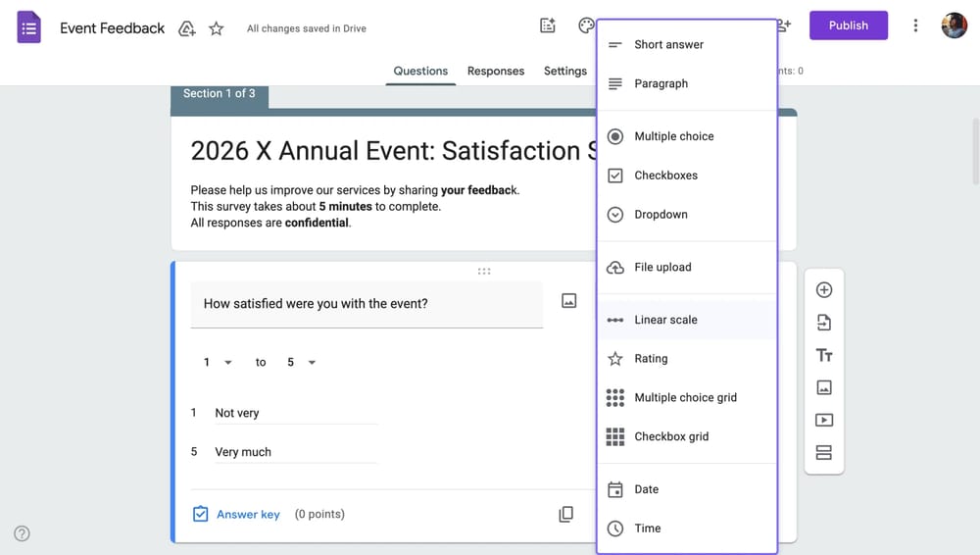Choose File upload question type
The image size is (980, 555).
[687, 267]
